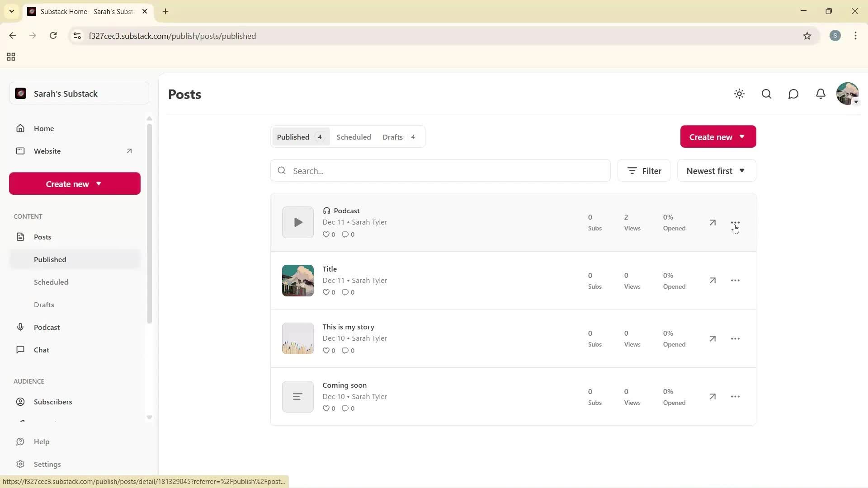
Task: Open the chat bubble icon in header
Action: click(793, 94)
